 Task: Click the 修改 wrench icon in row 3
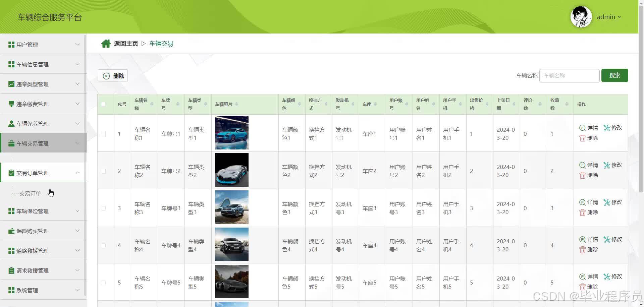coord(607,202)
